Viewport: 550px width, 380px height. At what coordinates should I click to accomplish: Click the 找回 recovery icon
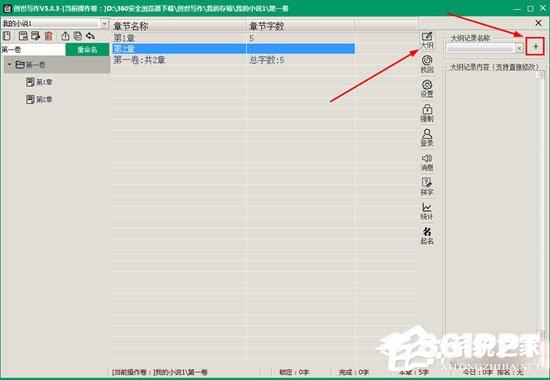[x=427, y=65]
